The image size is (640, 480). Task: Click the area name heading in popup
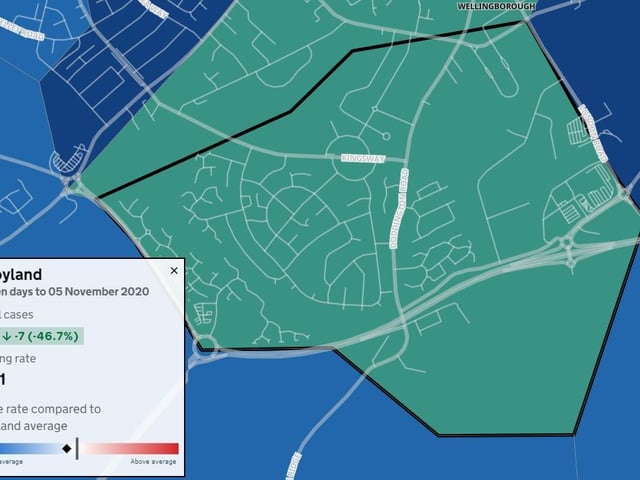[21, 274]
